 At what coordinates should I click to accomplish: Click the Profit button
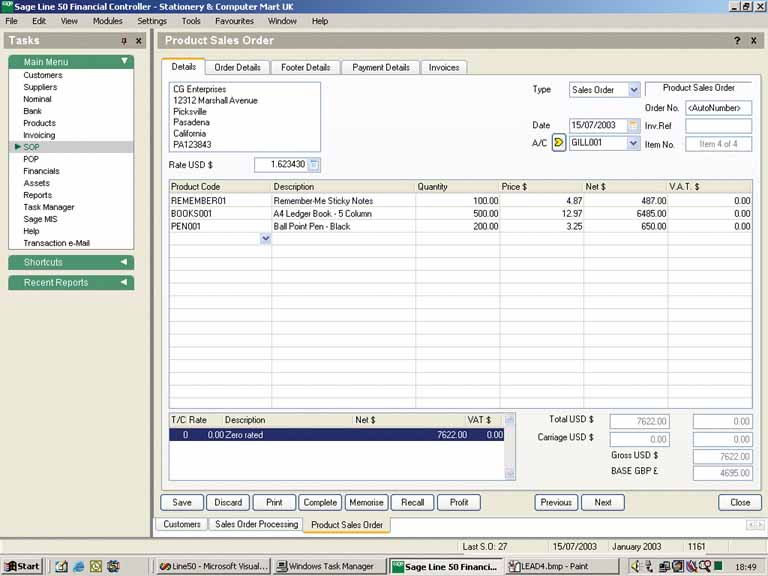click(459, 503)
